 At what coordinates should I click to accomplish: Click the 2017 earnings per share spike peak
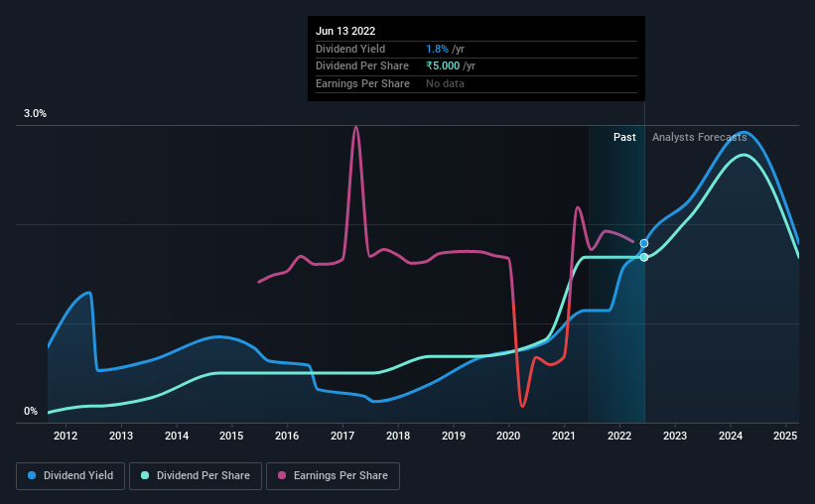pos(356,127)
